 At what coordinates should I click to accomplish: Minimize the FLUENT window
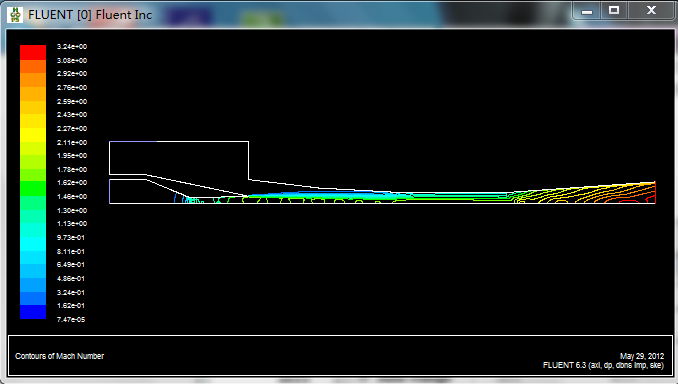[x=587, y=11]
